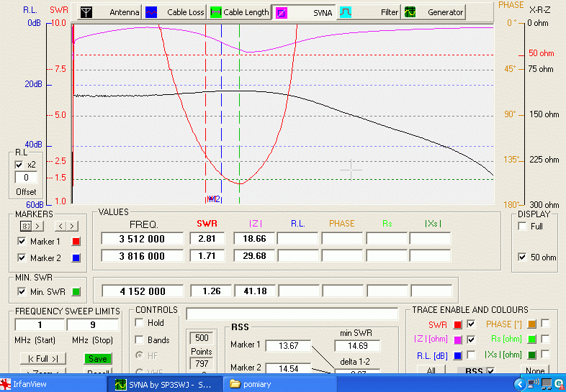This screenshot has height=392, width=566.
Task: Switch to Cable Loss mode
Action: (x=174, y=12)
